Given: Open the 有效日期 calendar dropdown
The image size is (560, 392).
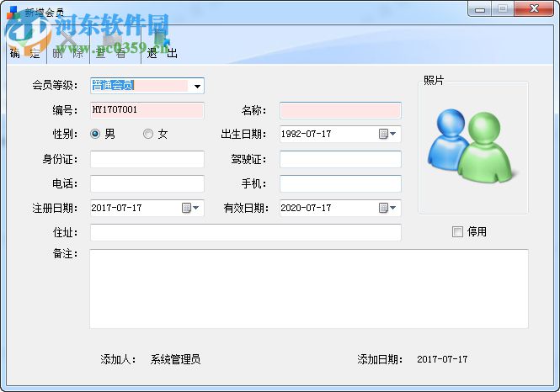Looking at the screenshot, I should pyautogui.click(x=387, y=208).
